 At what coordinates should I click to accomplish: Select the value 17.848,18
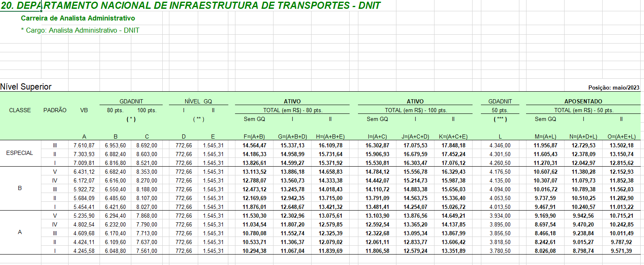(x=453, y=145)
